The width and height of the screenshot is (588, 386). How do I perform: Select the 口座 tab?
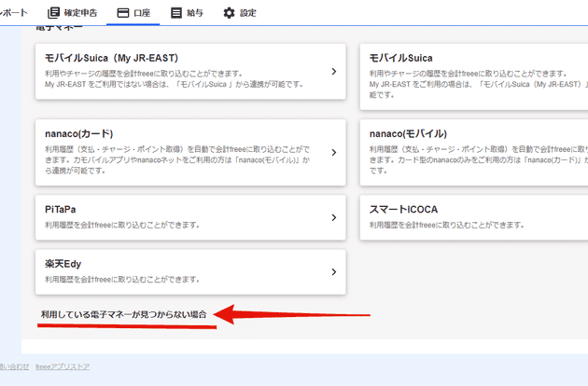point(133,13)
